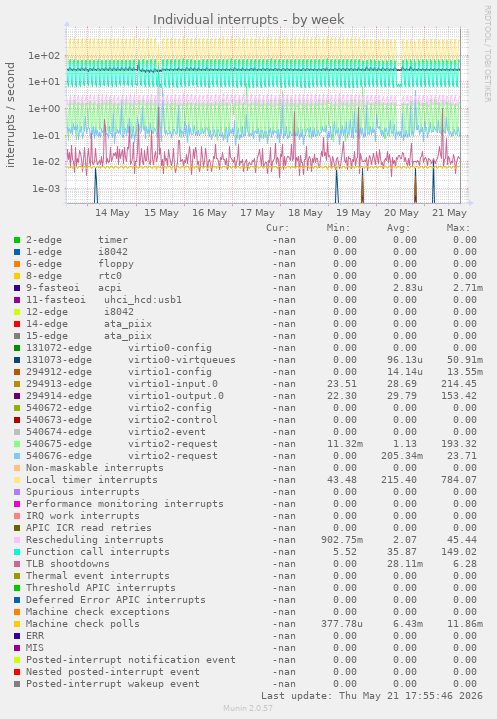This screenshot has height=719, width=497.
Task: Click the graph title Individual interrupts - by week
Action: pyautogui.click(x=248, y=20)
